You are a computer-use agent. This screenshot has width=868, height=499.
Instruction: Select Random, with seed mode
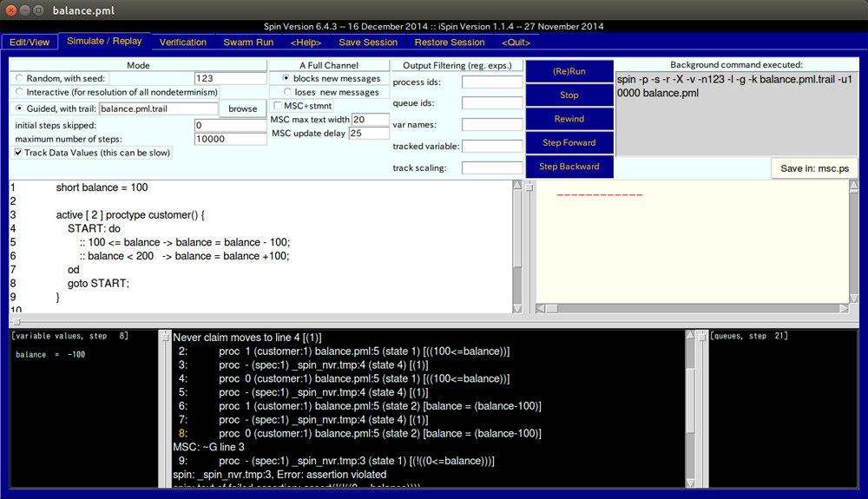tap(20, 79)
